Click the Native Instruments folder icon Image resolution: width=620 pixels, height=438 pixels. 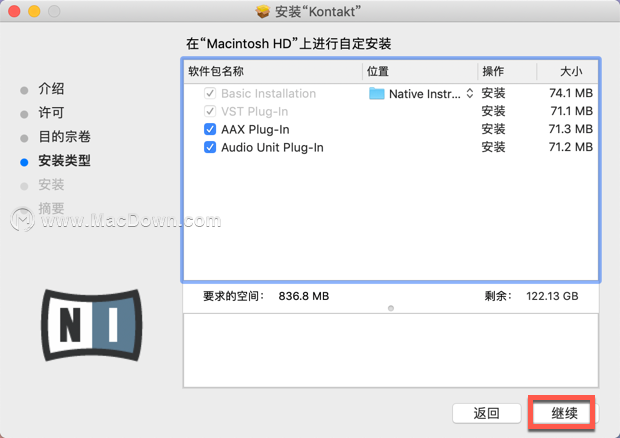(376, 94)
